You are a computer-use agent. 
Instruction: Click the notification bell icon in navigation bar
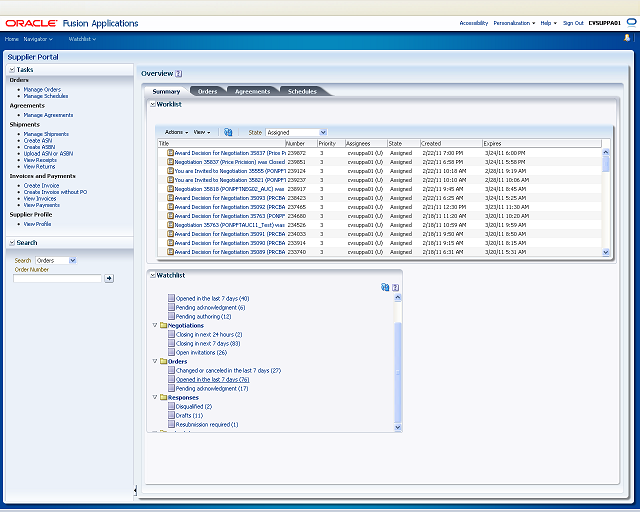627,38
